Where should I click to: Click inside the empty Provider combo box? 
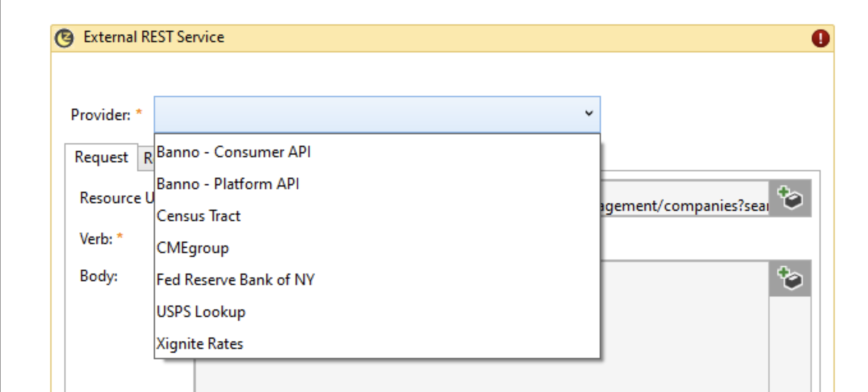coord(366,114)
